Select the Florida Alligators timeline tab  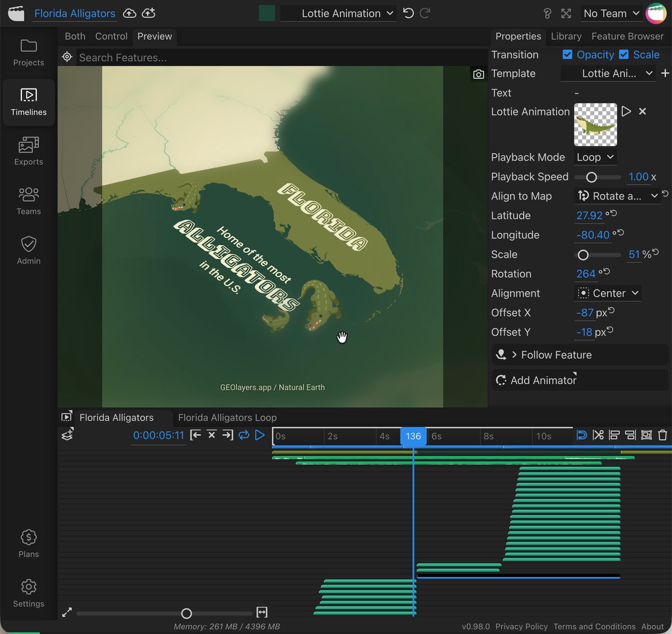[x=116, y=418]
